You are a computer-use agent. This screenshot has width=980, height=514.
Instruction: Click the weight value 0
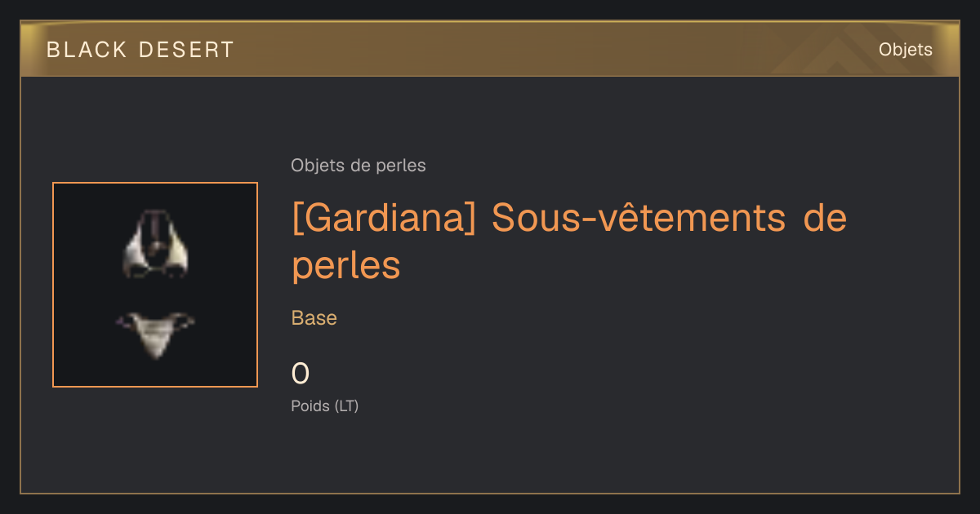pos(301,374)
